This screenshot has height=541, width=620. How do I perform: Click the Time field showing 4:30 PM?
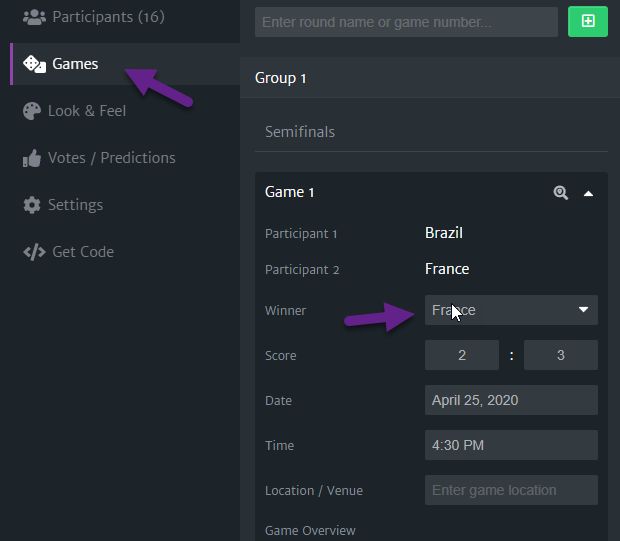(x=511, y=445)
